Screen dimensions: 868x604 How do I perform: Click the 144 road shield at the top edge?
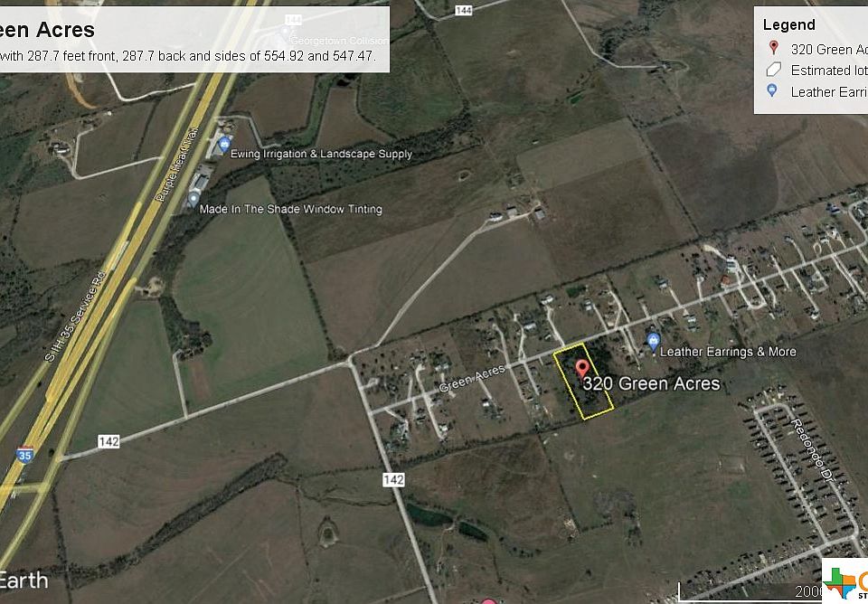click(463, 10)
